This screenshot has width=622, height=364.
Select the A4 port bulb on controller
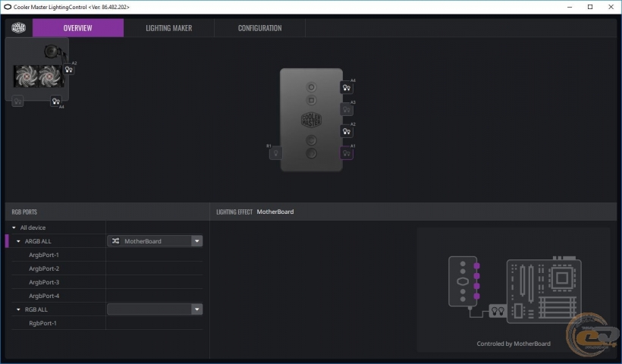point(347,88)
